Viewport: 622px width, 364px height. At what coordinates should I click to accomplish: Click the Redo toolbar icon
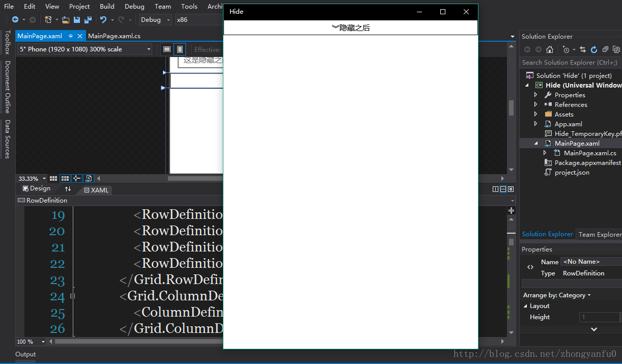[x=121, y=19]
